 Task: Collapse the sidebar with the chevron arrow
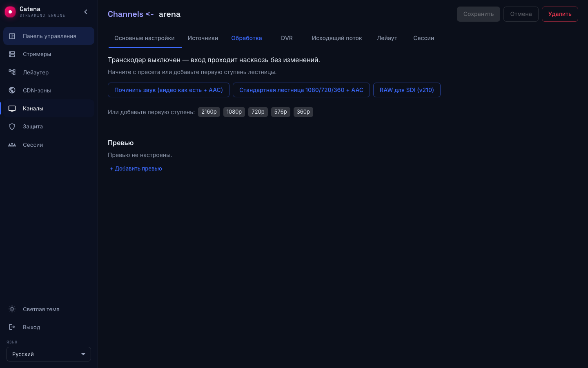pos(86,12)
